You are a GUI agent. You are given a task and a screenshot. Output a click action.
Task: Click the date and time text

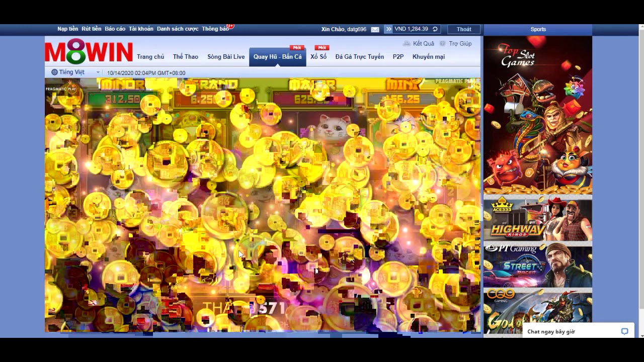pyautogui.click(x=146, y=73)
